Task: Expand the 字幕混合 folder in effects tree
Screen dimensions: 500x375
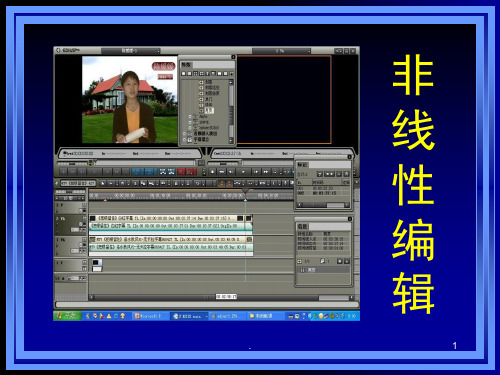Action: (184, 139)
